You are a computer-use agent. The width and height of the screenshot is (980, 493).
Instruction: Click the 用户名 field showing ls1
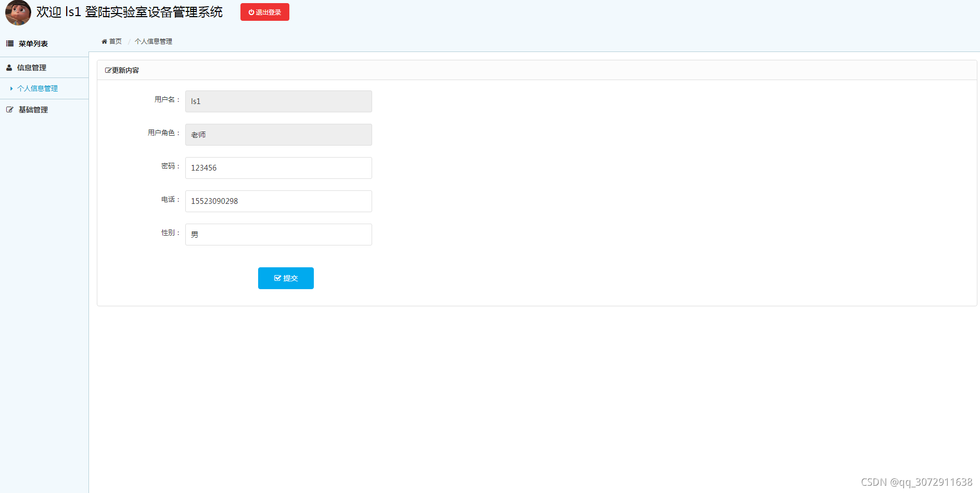click(278, 101)
